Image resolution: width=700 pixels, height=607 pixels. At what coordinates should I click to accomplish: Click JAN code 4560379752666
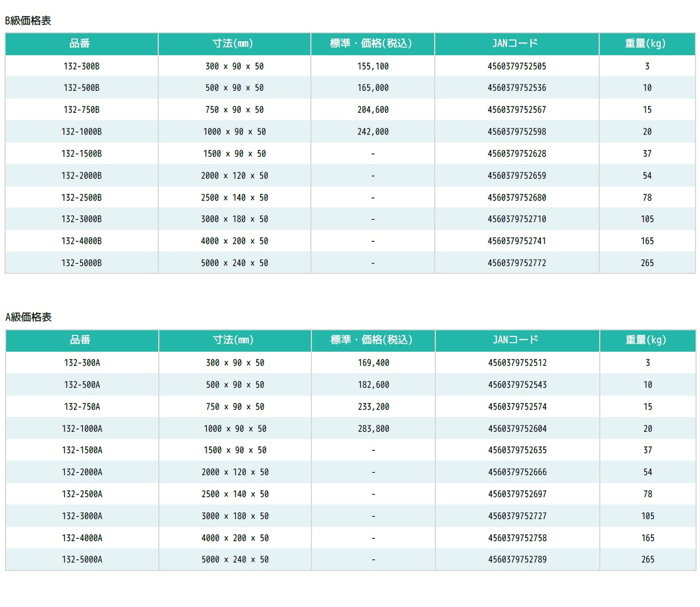[x=518, y=472]
